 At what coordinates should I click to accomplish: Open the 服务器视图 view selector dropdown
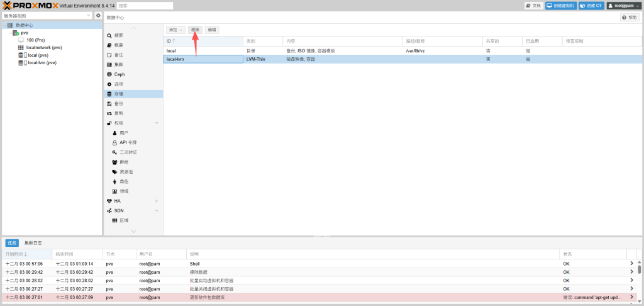(x=47, y=15)
